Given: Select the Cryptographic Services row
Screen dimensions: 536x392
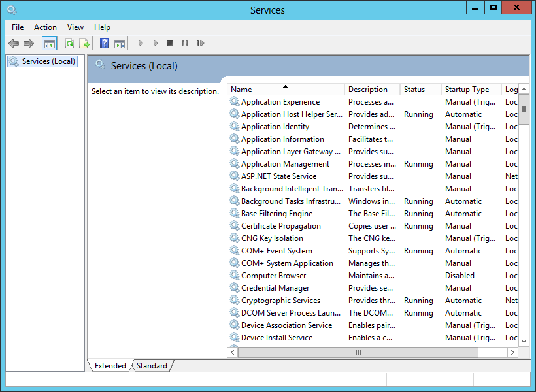Looking at the screenshot, I should 280,301.
